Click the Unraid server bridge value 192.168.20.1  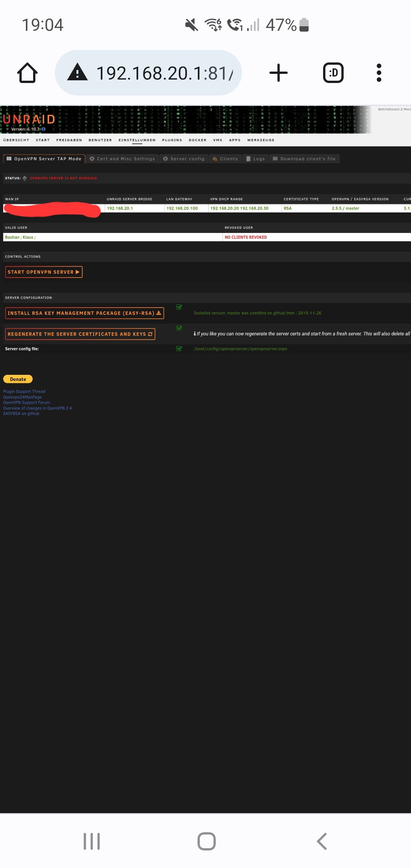(x=120, y=208)
